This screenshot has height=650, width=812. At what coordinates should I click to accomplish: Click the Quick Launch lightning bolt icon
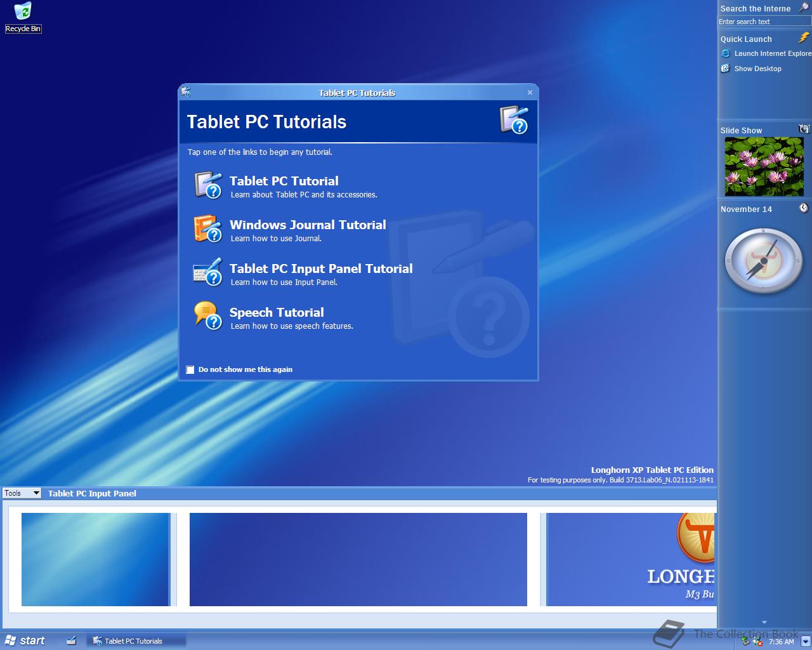pos(804,38)
